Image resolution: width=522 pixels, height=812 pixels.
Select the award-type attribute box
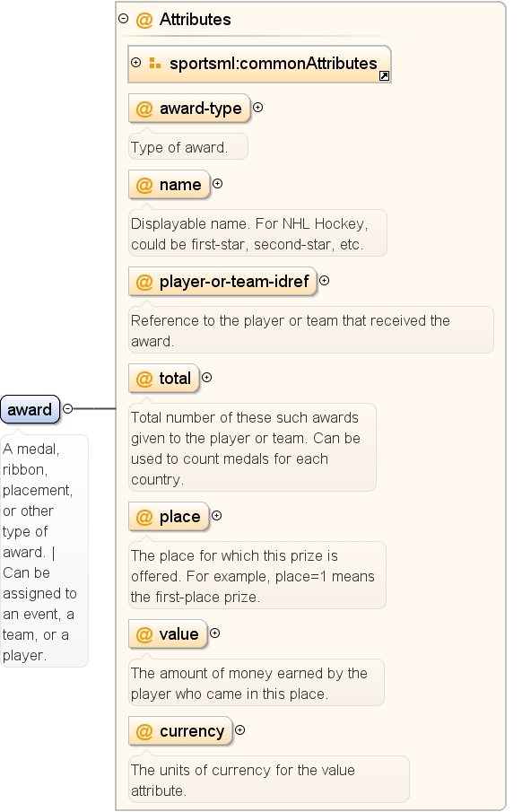tap(189, 109)
